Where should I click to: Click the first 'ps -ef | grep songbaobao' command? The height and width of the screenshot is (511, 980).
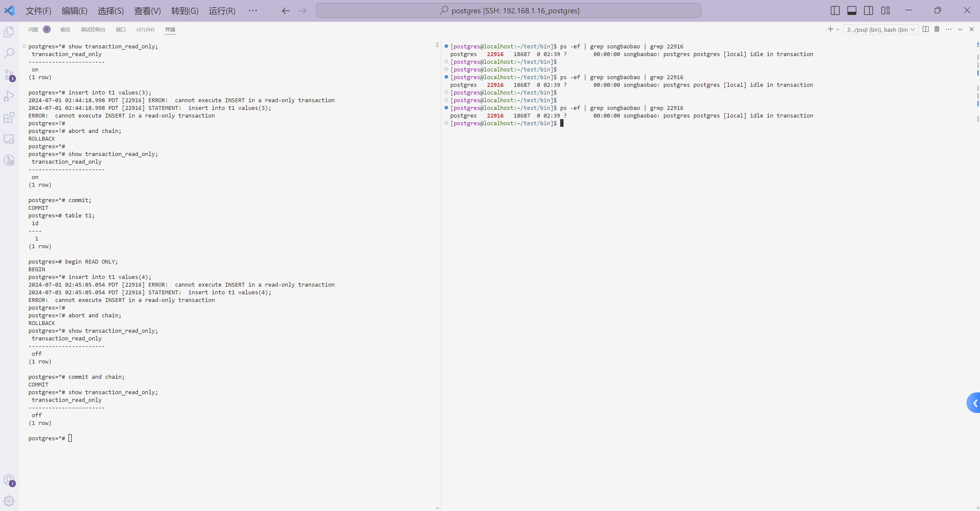(x=621, y=46)
